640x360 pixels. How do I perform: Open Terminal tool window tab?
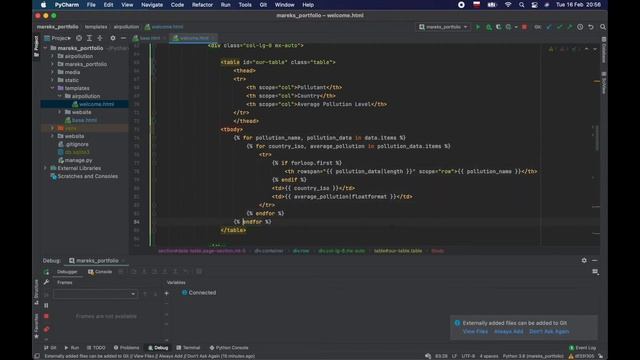pyautogui.click(x=188, y=348)
